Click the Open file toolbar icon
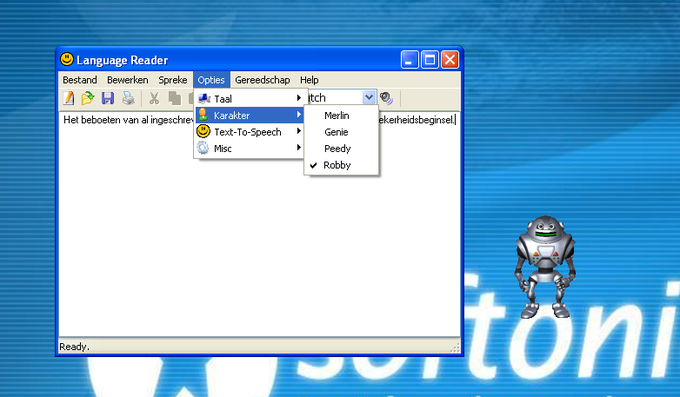Viewport: 680px width, 397px height. [88, 98]
